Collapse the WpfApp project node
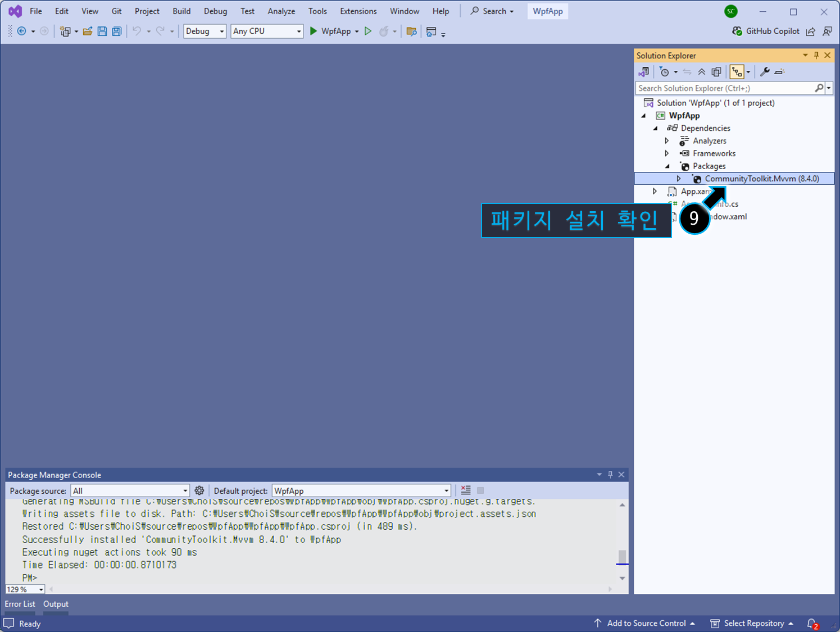This screenshot has height=632, width=840. pyautogui.click(x=644, y=116)
